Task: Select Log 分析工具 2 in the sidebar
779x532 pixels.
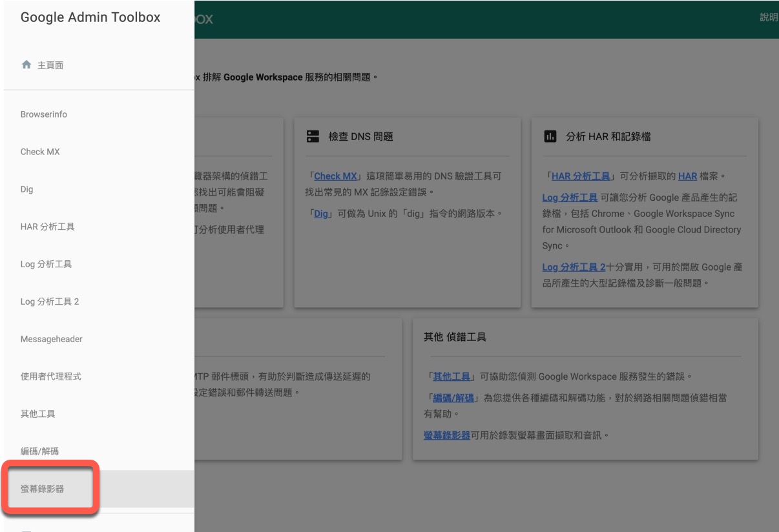Action: [x=50, y=302]
